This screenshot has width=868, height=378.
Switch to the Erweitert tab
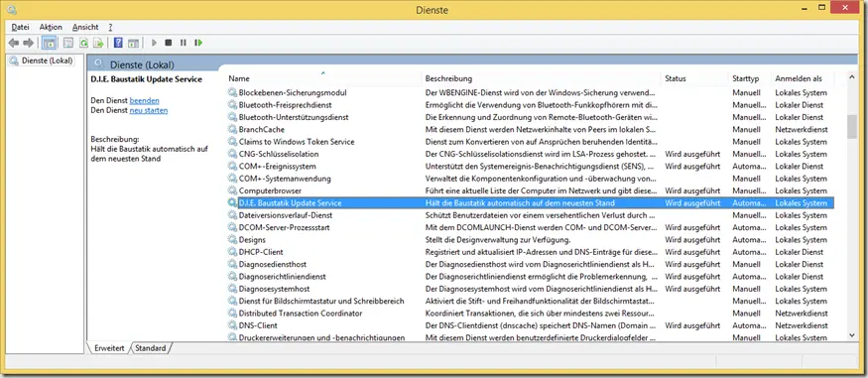click(x=109, y=348)
